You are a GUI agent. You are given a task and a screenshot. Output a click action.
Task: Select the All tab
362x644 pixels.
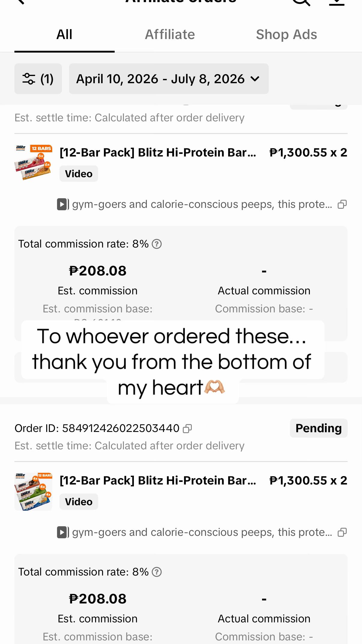[64, 35]
